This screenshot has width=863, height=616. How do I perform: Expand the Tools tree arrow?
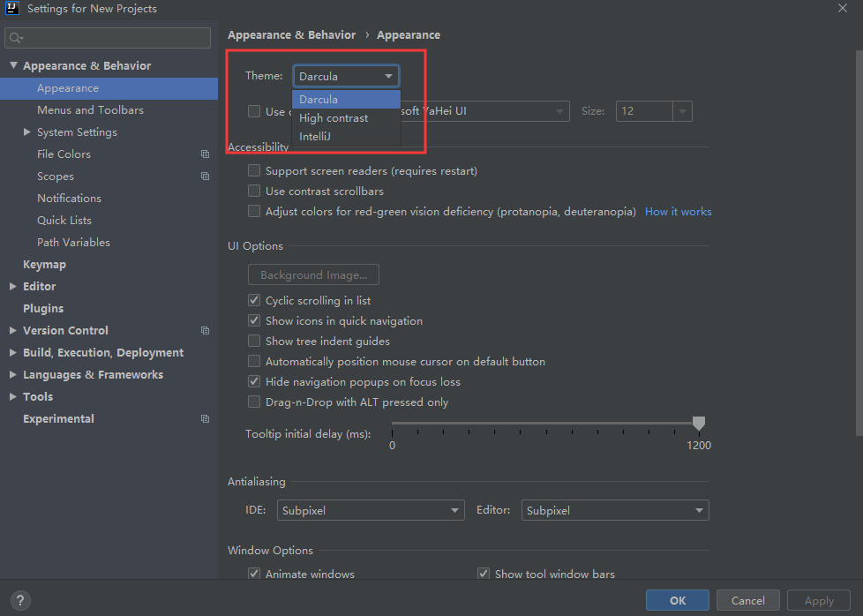(13, 396)
